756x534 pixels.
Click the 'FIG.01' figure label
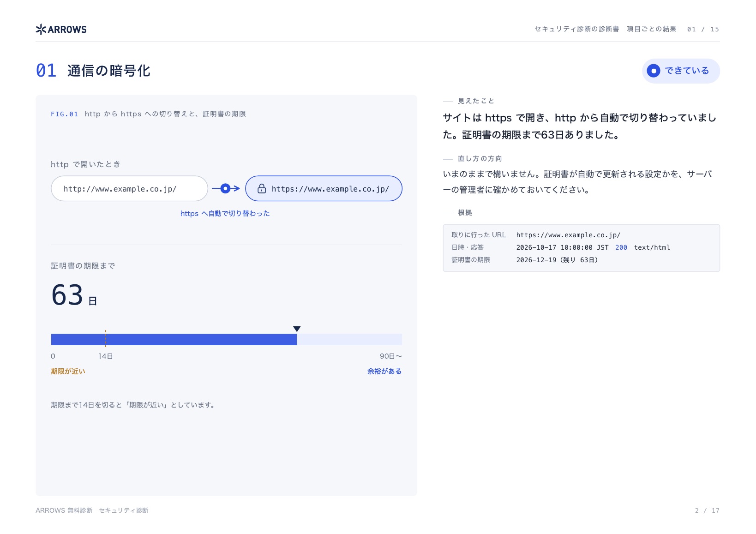[x=65, y=114]
